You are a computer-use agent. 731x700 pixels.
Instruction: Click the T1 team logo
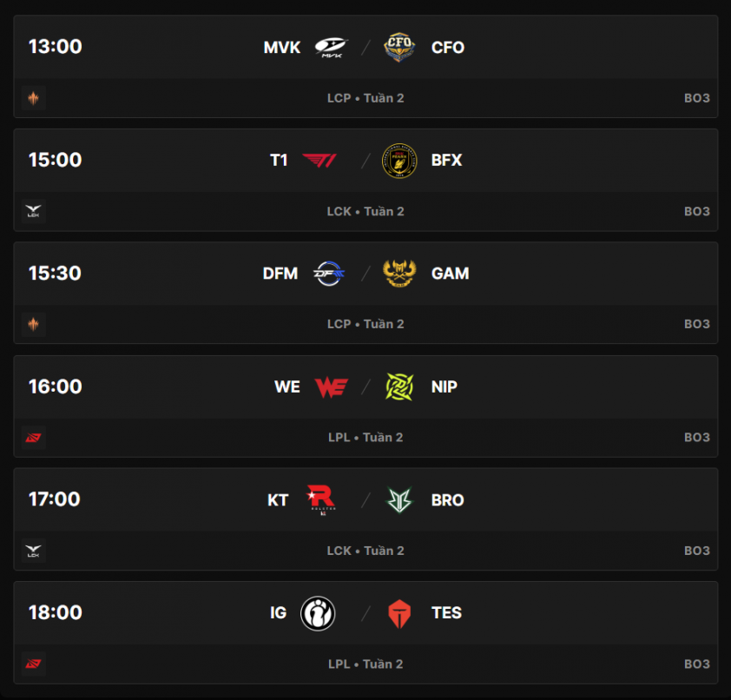tap(319, 160)
